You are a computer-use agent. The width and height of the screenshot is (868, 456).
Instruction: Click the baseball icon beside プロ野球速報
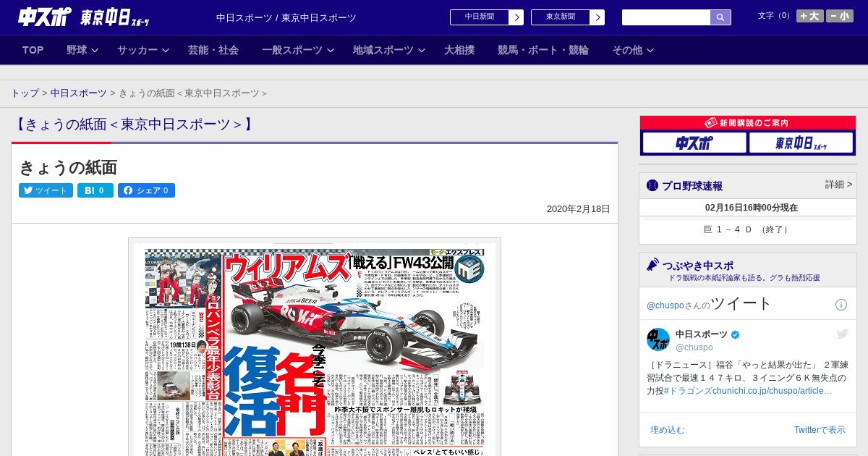pyautogui.click(x=652, y=185)
